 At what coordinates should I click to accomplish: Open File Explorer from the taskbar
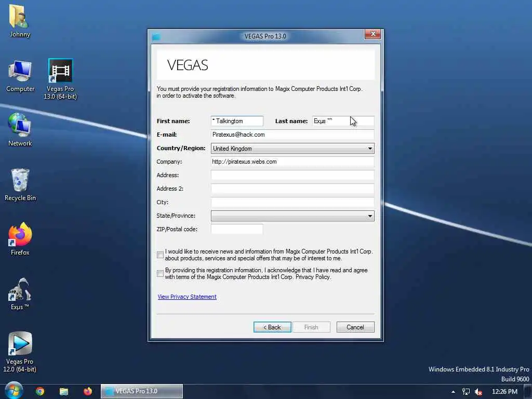pyautogui.click(x=64, y=391)
